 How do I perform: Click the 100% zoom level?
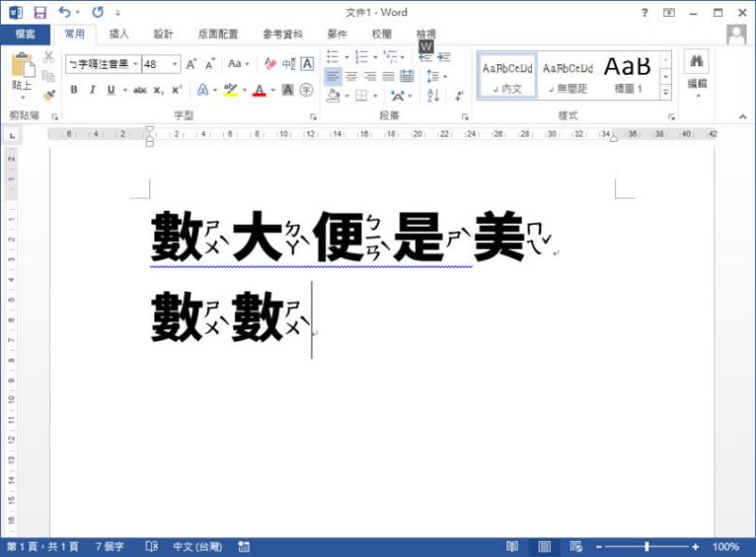pos(726,547)
